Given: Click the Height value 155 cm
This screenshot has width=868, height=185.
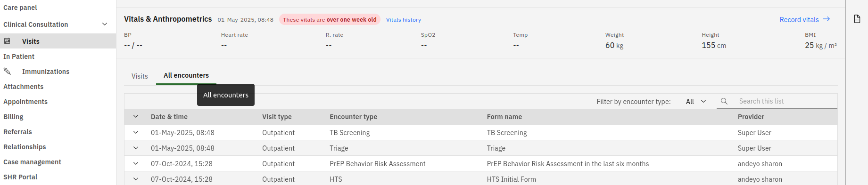Looking at the screenshot, I should point(714,46).
